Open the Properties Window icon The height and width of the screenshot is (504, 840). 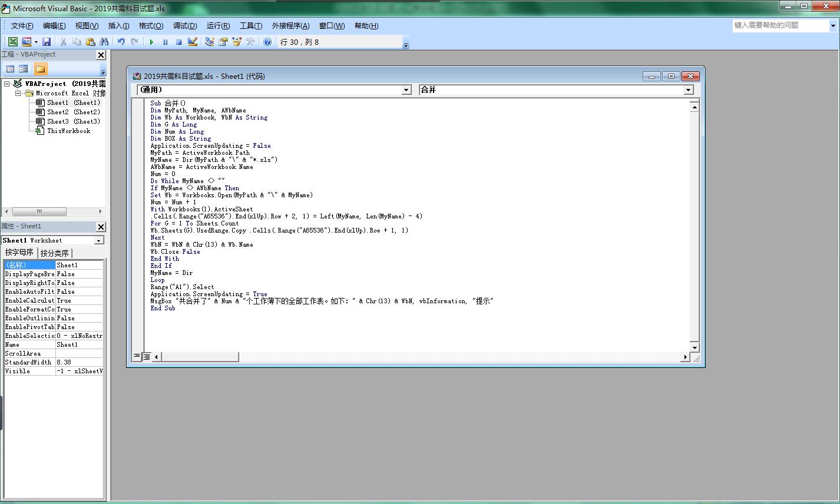(223, 42)
